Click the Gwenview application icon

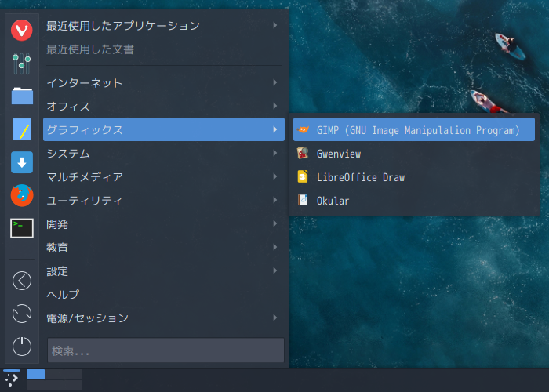coord(303,154)
